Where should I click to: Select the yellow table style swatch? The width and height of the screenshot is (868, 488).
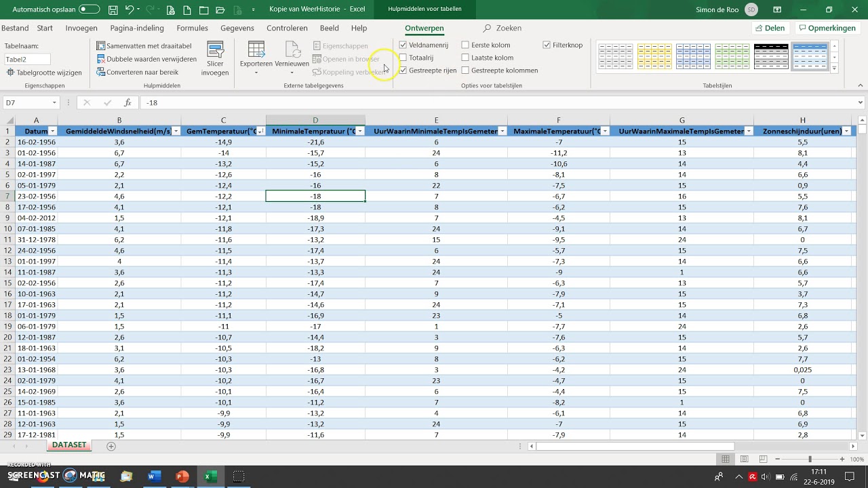pos(654,56)
